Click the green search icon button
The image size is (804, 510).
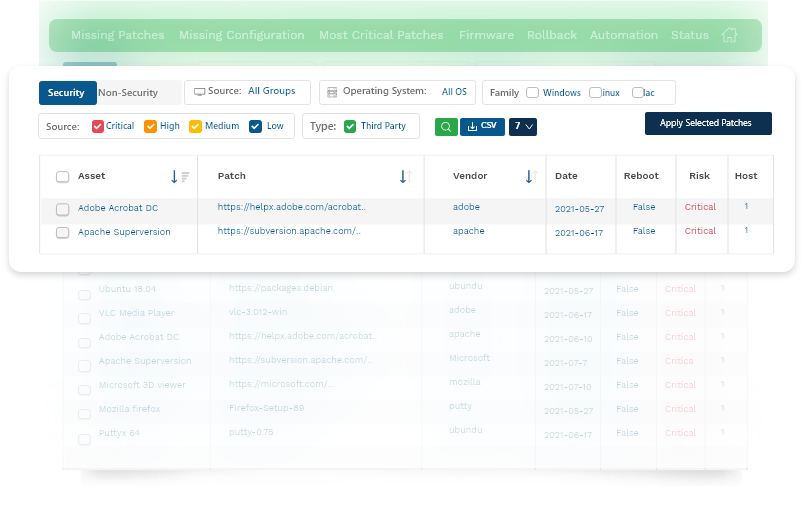(x=446, y=127)
